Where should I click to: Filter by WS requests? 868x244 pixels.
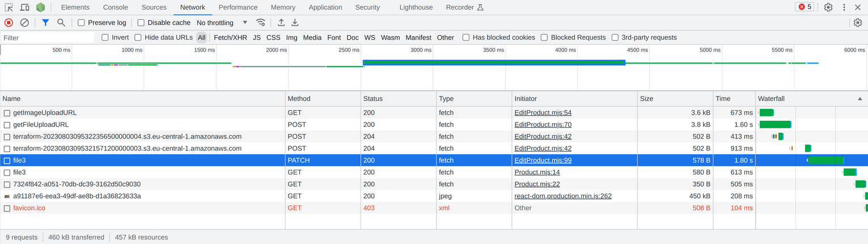[x=370, y=37]
